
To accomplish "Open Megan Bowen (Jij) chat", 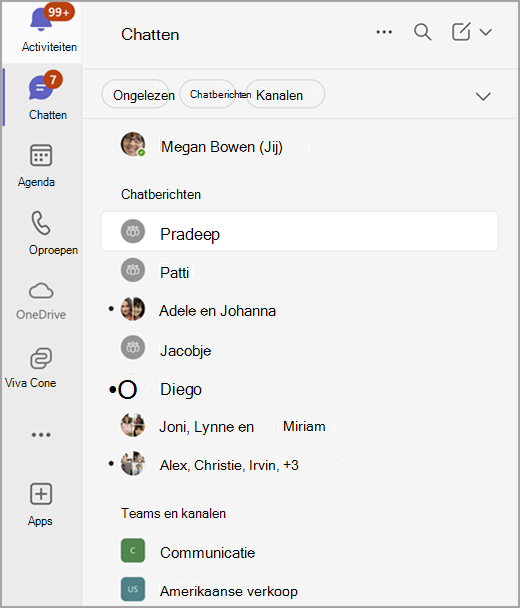I will click(299, 146).
